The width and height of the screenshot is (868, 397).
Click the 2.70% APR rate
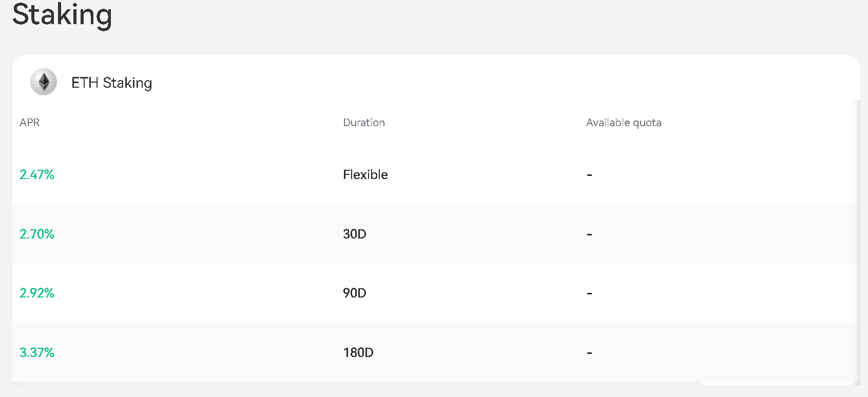click(x=37, y=234)
